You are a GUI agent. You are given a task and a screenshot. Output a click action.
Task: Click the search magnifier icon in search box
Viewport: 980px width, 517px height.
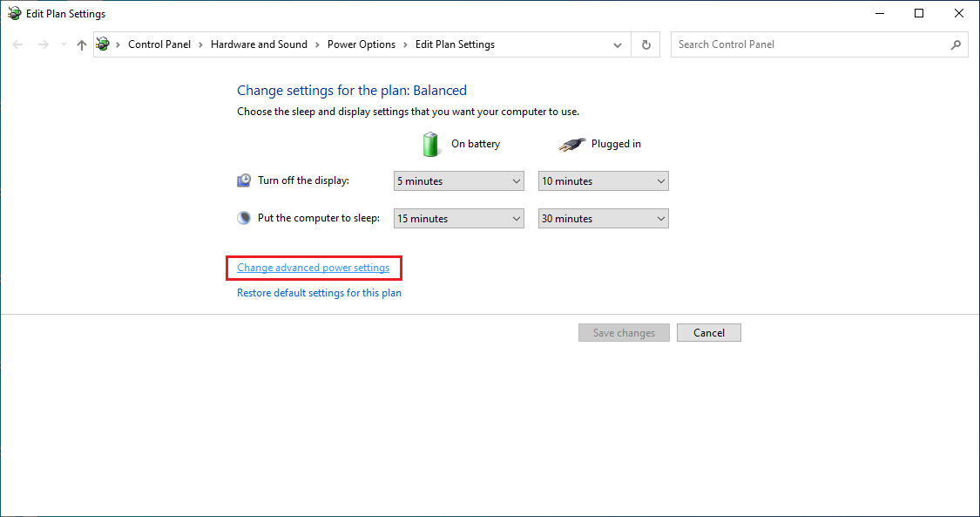(955, 44)
